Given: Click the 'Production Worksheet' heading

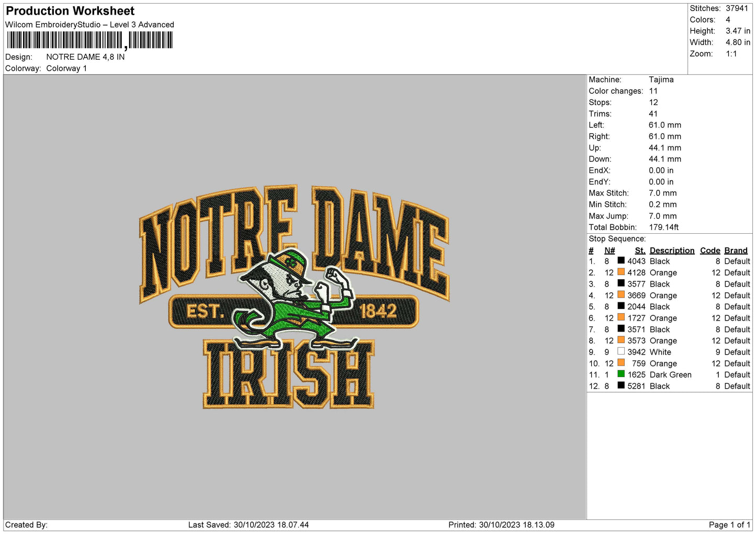Looking at the screenshot, I should (x=70, y=11).
